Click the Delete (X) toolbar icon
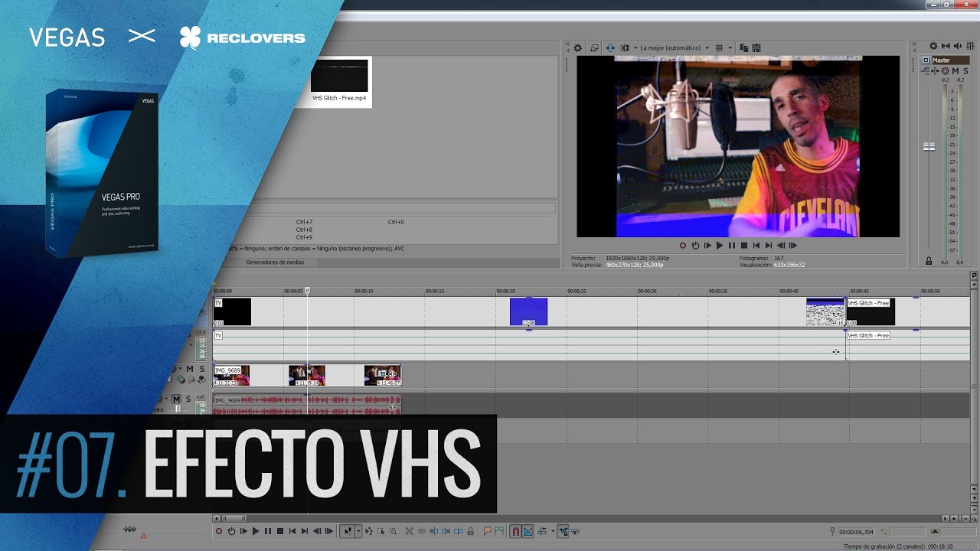 [409, 531]
